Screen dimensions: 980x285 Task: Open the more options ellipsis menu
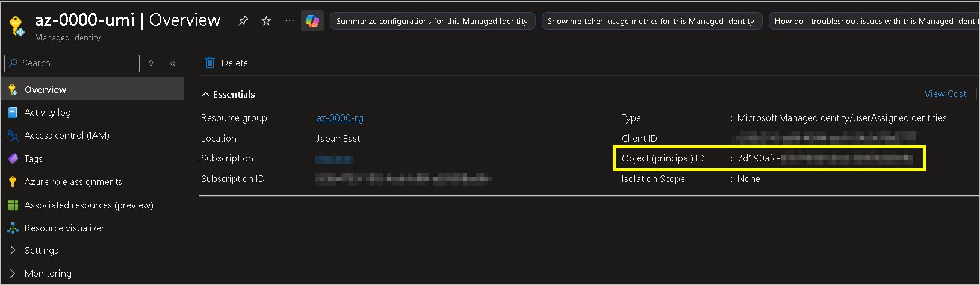click(290, 21)
